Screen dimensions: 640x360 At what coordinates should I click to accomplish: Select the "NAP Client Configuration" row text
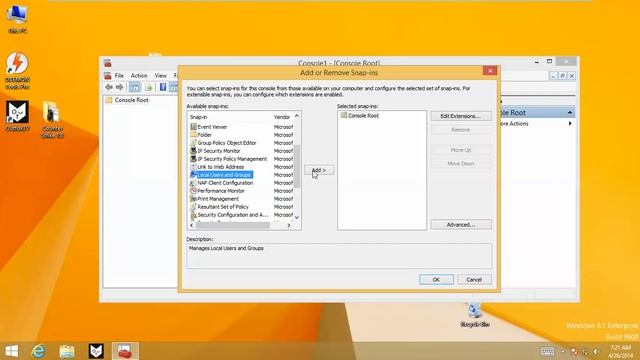(x=225, y=183)
